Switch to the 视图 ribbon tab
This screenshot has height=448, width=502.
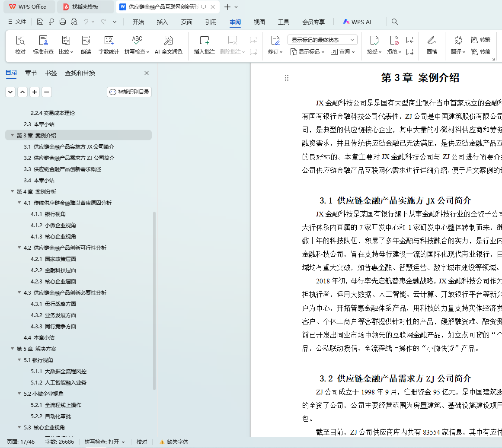[259, 22]
